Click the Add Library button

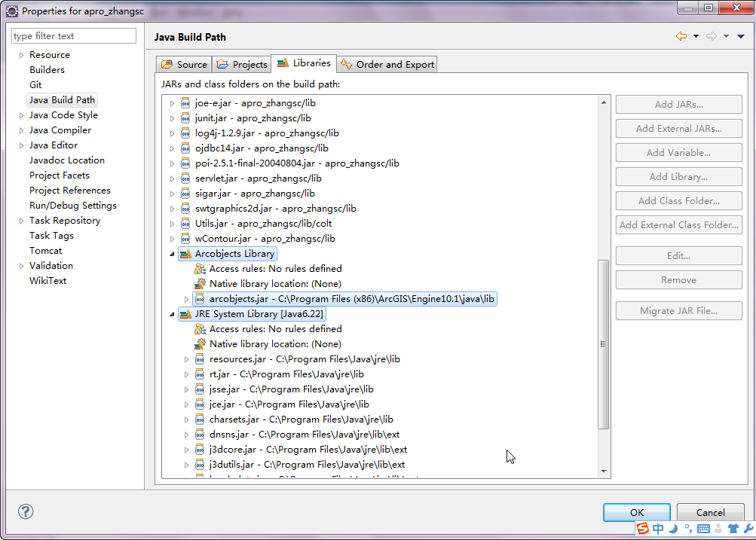click(x=679, y=177)
